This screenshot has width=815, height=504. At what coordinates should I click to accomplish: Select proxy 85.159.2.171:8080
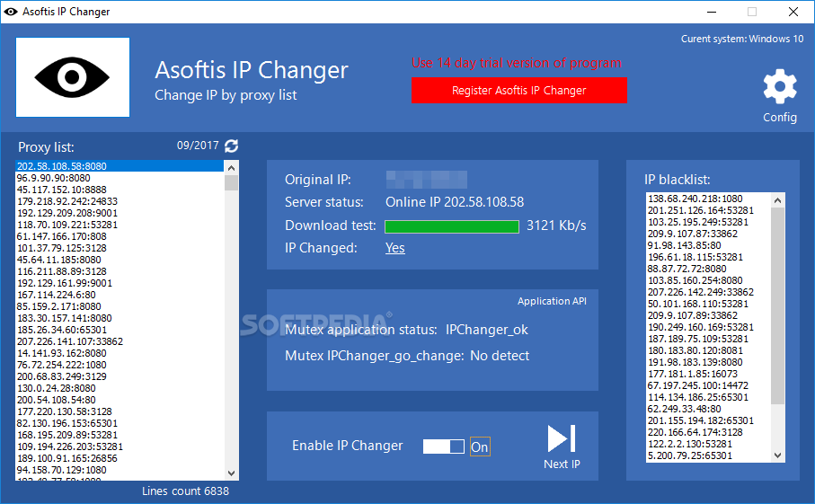tap(120, 306)
